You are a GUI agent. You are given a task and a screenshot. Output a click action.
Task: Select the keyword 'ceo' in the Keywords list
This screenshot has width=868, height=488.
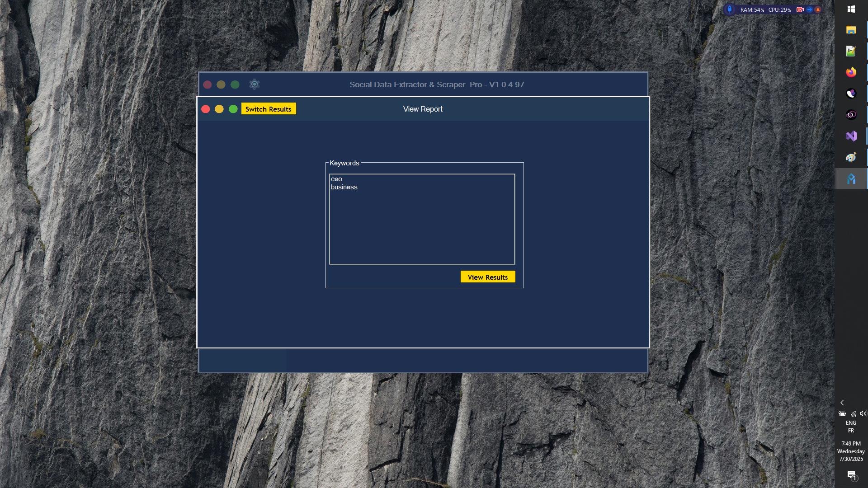[337, 179]
